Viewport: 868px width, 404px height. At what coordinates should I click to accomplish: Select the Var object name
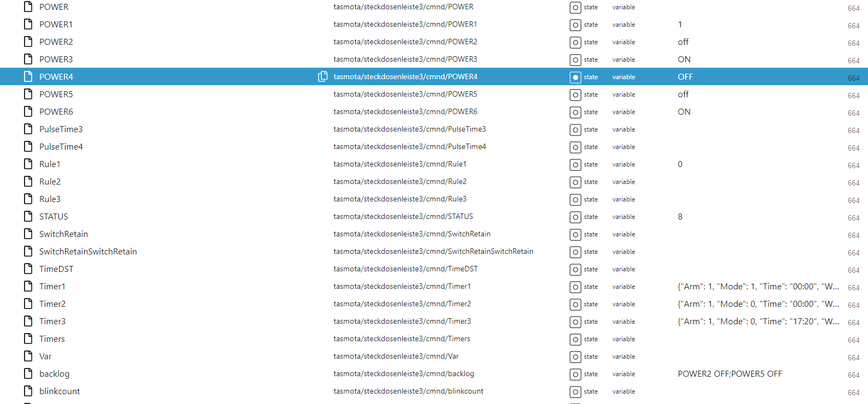pos(45,356)
